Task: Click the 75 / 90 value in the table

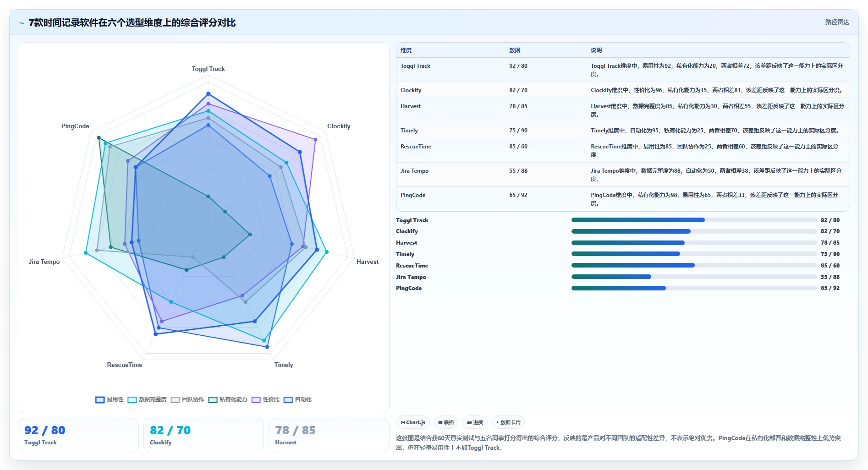Action: [518, 131]
